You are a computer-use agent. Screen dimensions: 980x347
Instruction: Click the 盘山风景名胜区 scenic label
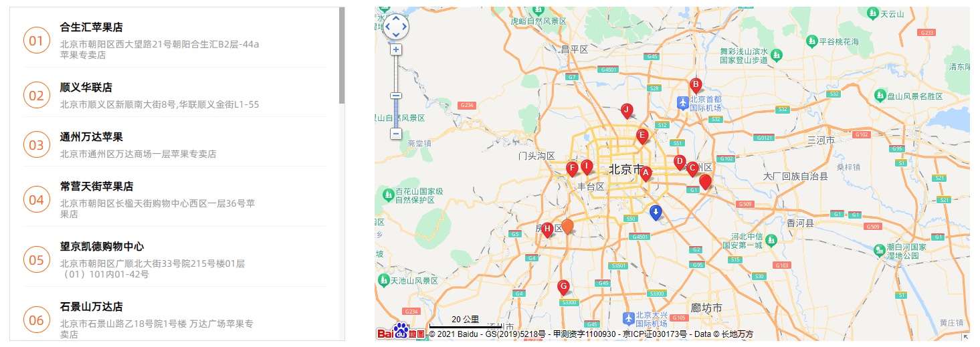[914, 96]
